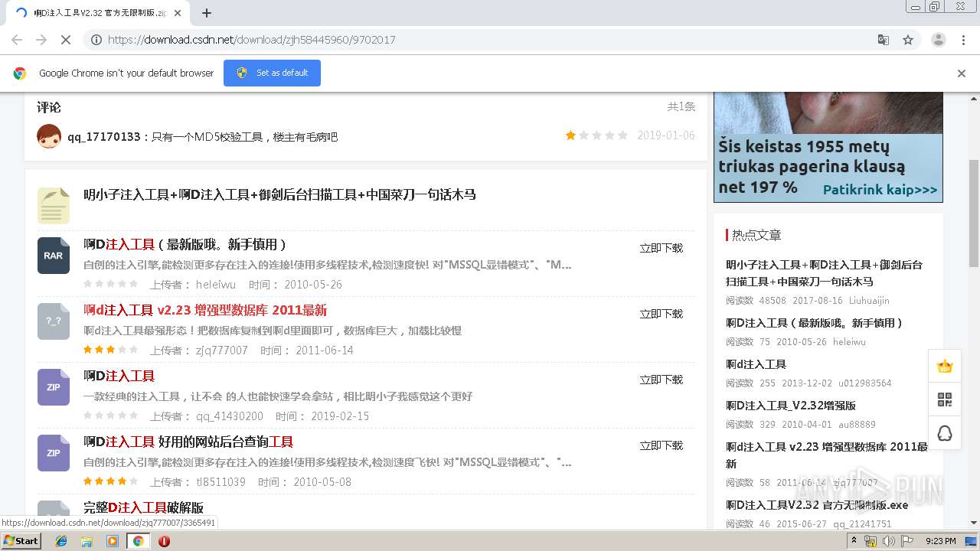Bookmark this page with the star icon
980x551 pixels.
click(x=908, y=40)
